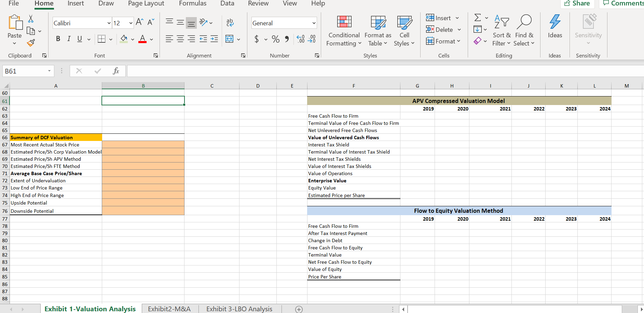Viewport: 644px width, 313px height.
Task: Toggle bold formatting
Action: (x=58, y=39)
